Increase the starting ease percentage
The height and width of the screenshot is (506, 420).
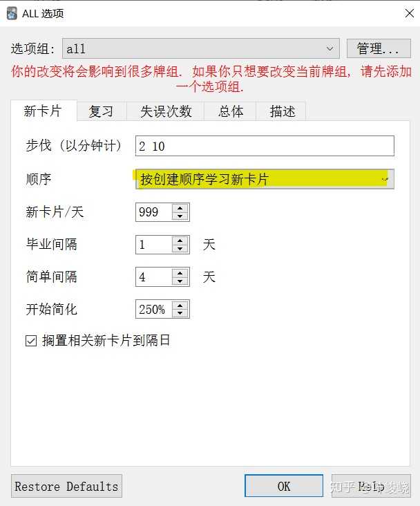[180, 306]
